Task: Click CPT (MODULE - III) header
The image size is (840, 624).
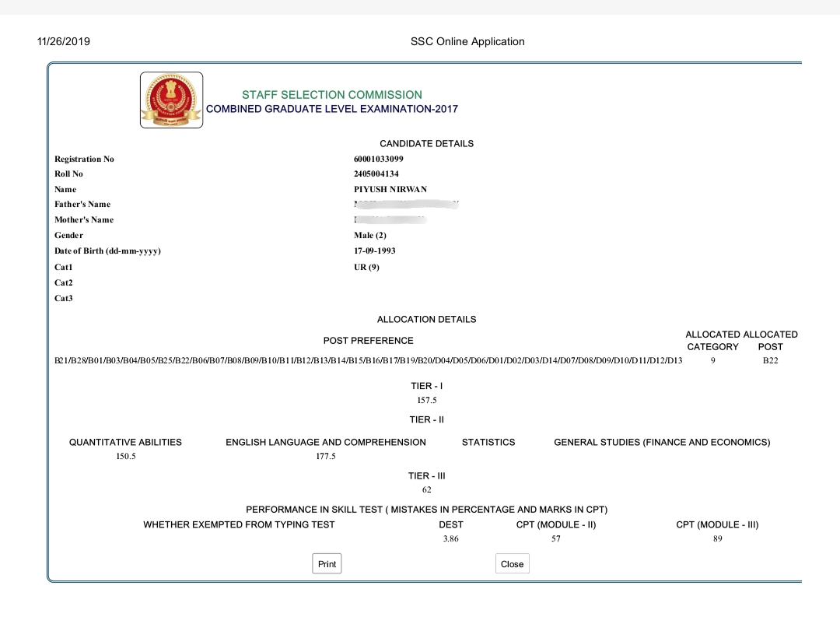Action: coord(717,525)
